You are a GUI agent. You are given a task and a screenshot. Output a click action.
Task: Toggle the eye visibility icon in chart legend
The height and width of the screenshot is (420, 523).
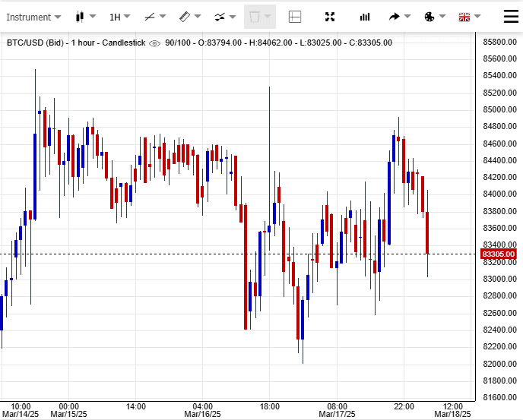point(155,43)
